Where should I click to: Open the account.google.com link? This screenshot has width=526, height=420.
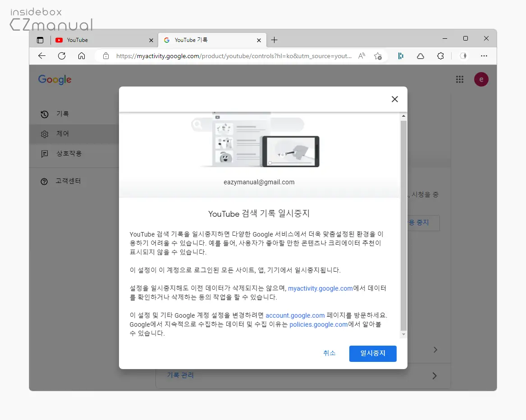pyautogui.click(x=295, y=315)
